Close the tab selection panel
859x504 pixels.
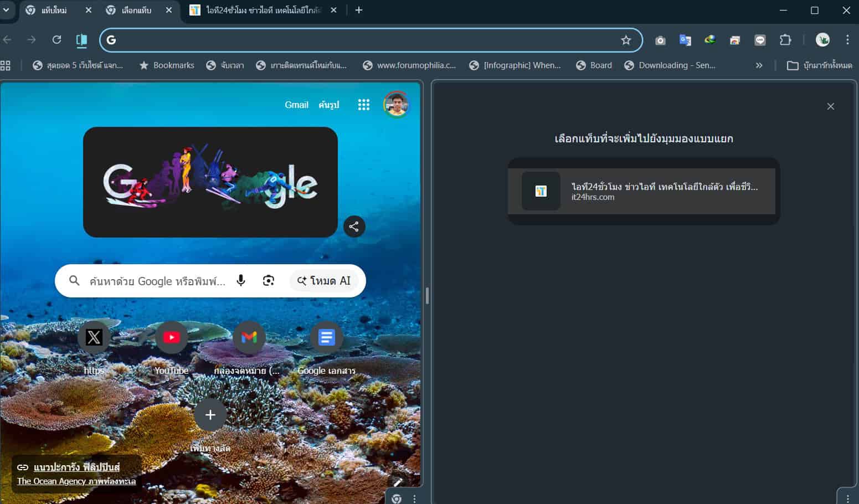pyautogui.click(x=830, y=106)
